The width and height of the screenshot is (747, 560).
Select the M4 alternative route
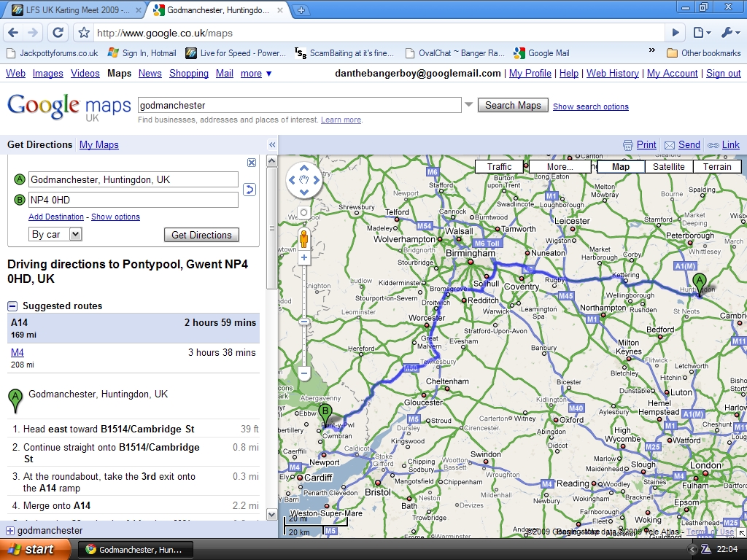click(x=18, y=353)
